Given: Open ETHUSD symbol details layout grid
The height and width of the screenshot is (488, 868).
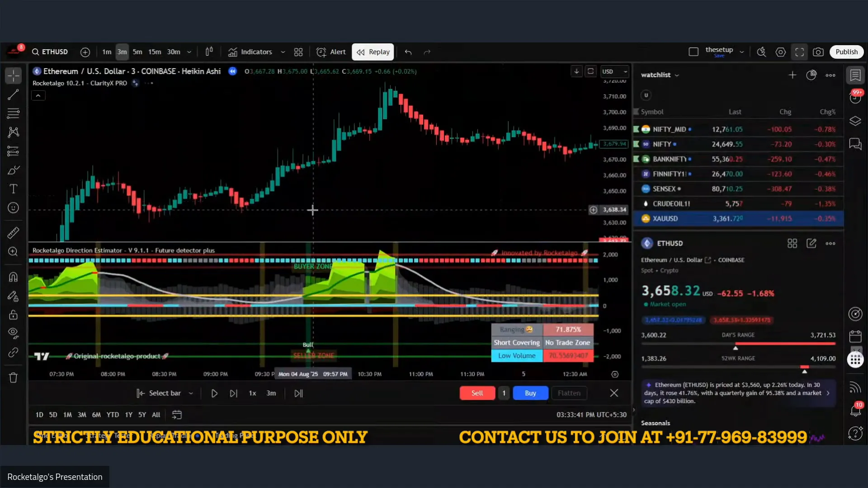Looking at the screenshot, I should (x=792, y=244).
